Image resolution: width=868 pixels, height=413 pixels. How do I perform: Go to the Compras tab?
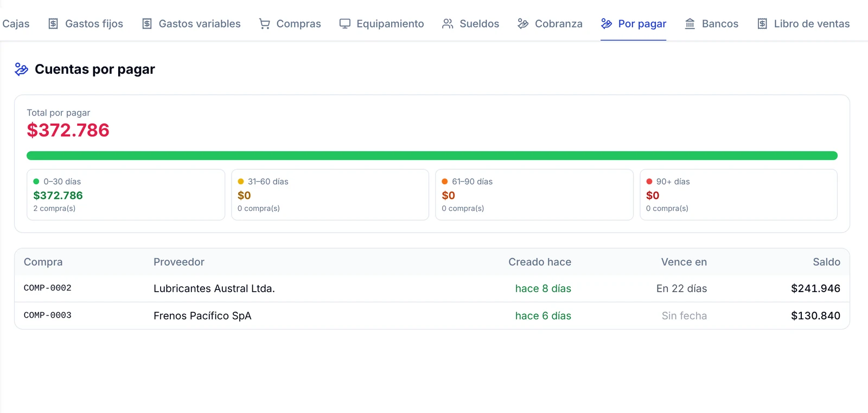[290, 24]
